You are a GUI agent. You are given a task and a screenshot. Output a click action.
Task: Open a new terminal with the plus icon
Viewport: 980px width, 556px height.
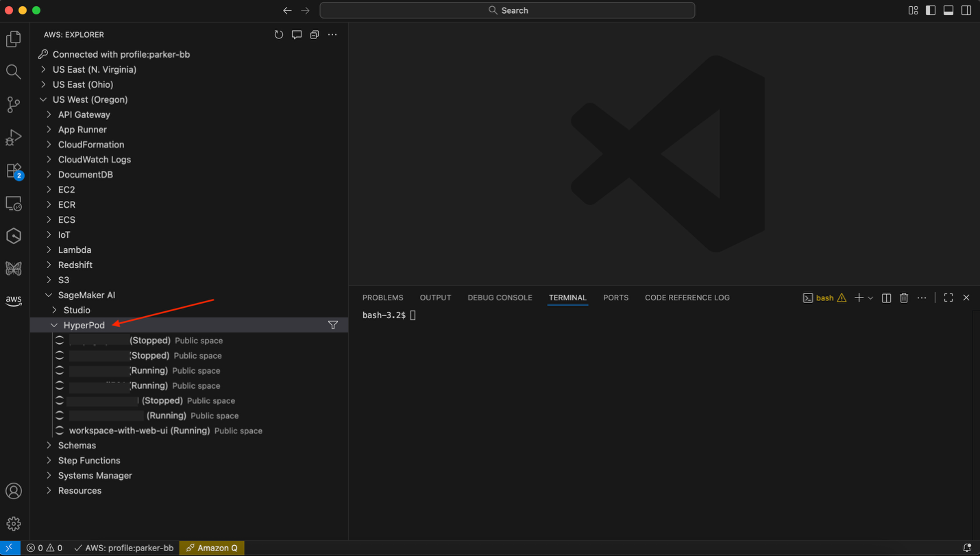click(x=859, y=298)
